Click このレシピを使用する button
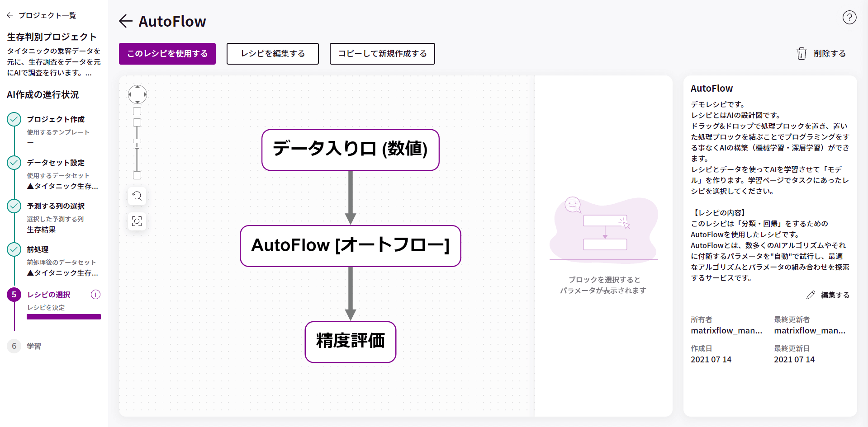The height and width of the screenshot is (427, 868). pyautogui.click(x=167, y=54)
